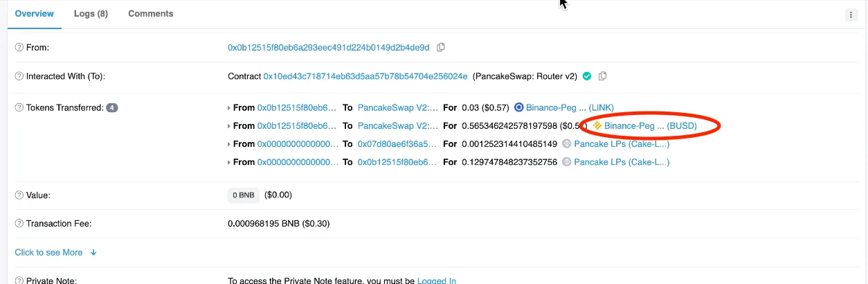The height and width of the screenshot is (284, 868).
Task: Click the Tokens Transferred count badge 4
Action: pos(111,108)
